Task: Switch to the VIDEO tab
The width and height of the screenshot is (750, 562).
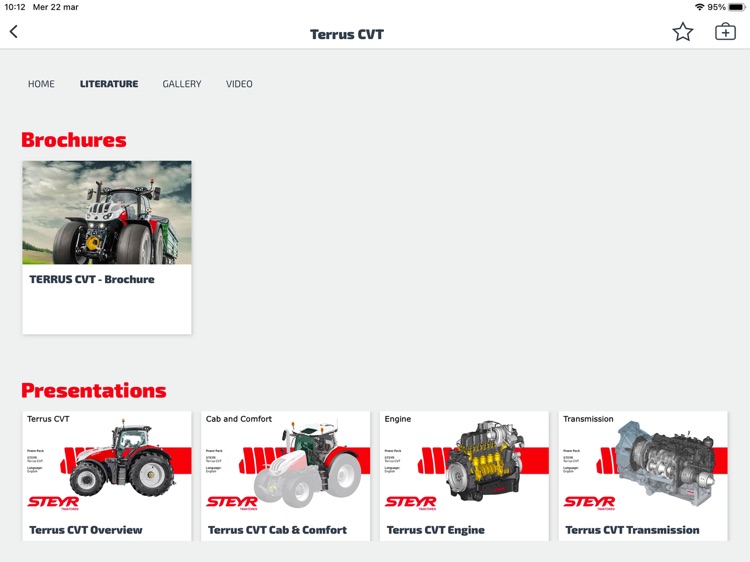Action: (x=239, y=84)
